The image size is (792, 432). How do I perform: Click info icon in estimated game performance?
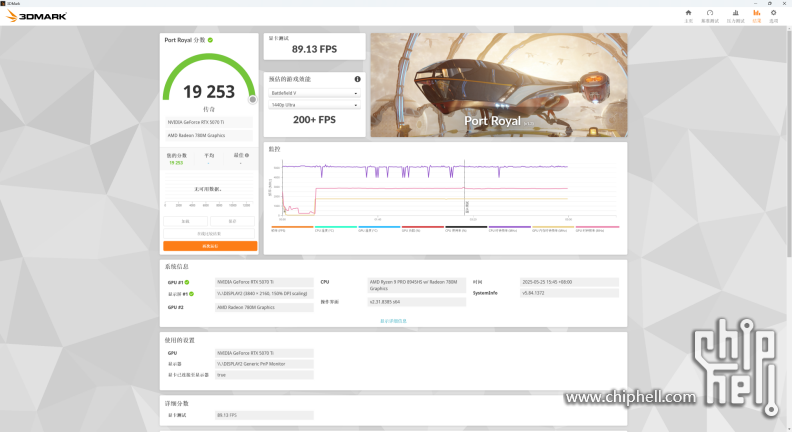click(x=357, y=79)
